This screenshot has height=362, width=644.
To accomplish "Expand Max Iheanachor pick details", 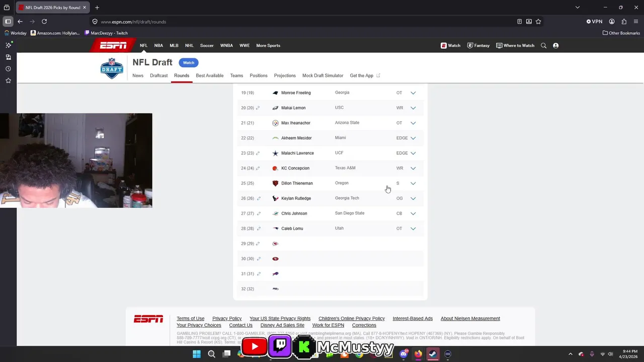I will pos(413,123).
